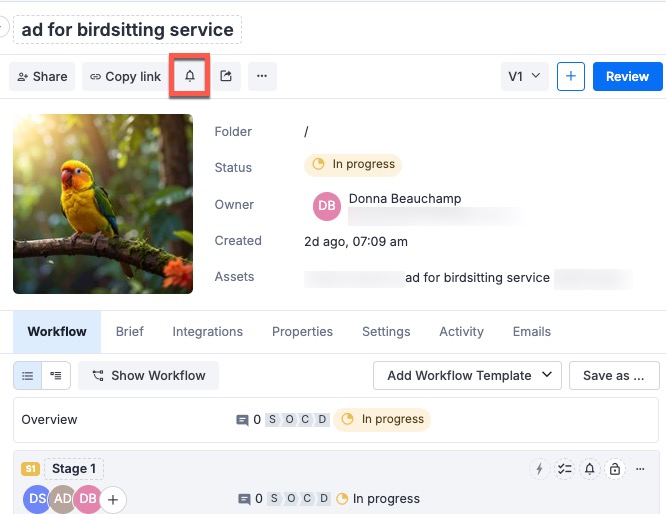Expand the Add Workflow Template dropdown
The width and height of the screenshot is (666, 514).
(x=466, y=375)
